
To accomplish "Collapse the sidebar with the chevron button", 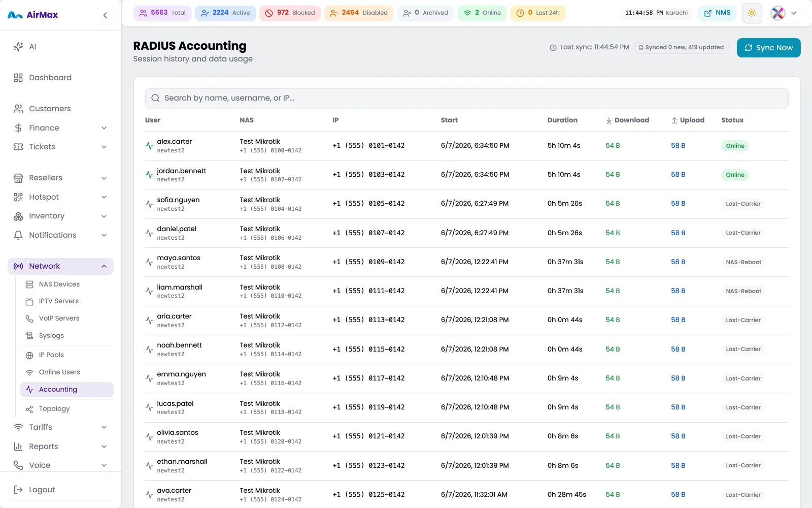I will pyautogui.click(x=105, y=15).
